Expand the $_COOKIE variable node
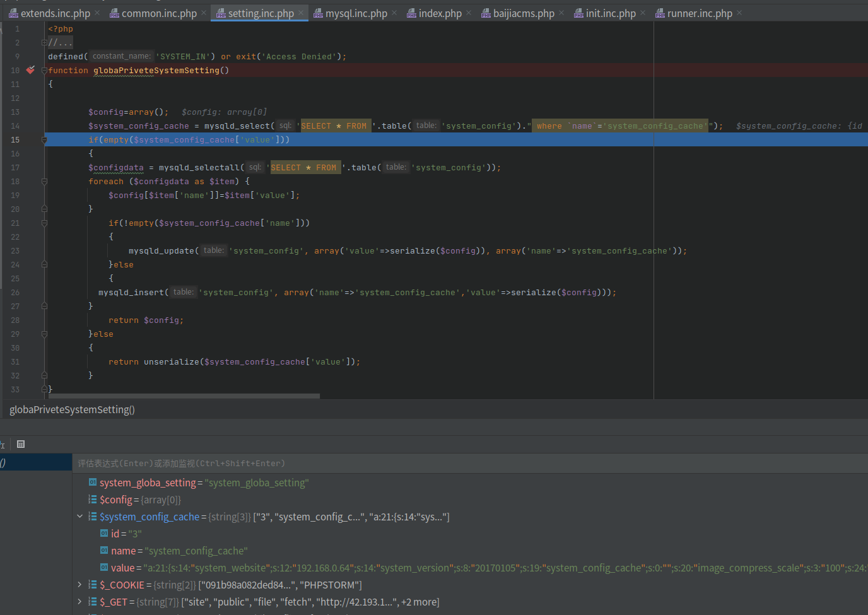The image size is (868, 615). tap(79, 584)
